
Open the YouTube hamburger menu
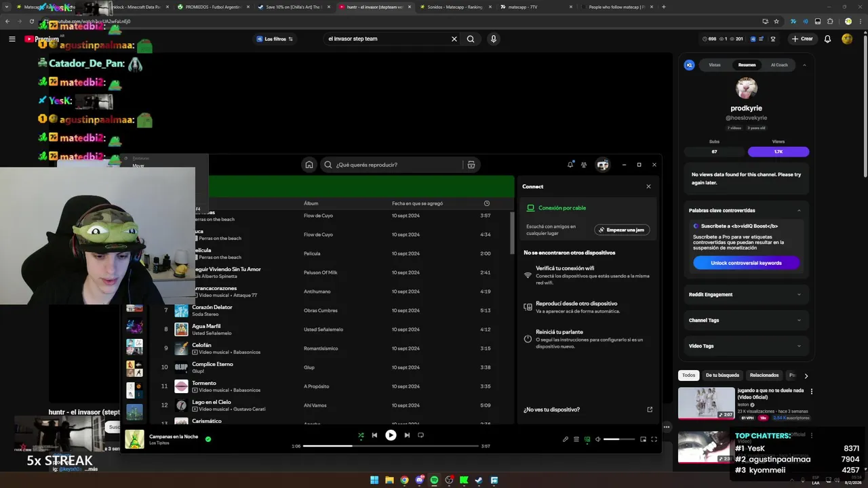tap(12, 39)
